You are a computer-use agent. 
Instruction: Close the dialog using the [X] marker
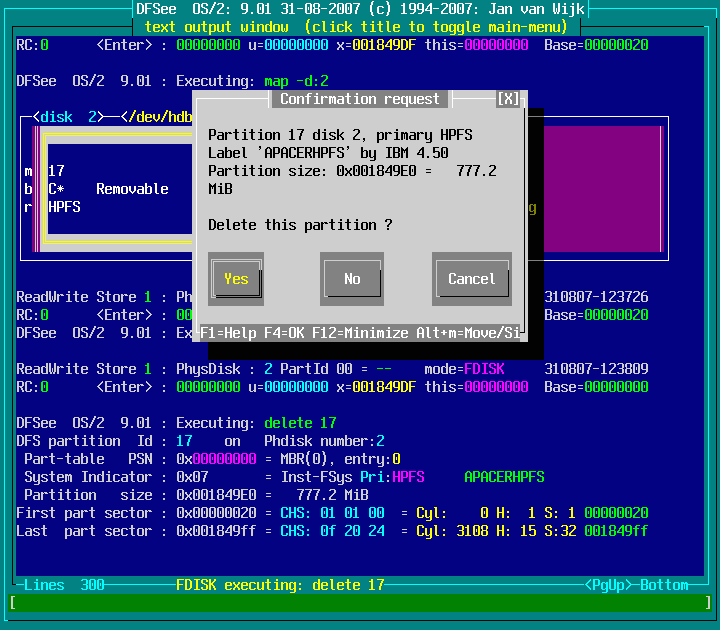point(508,99)
